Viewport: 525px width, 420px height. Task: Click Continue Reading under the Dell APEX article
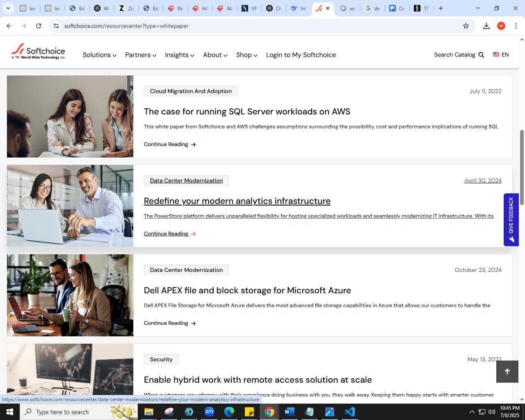tap(170, 323)
